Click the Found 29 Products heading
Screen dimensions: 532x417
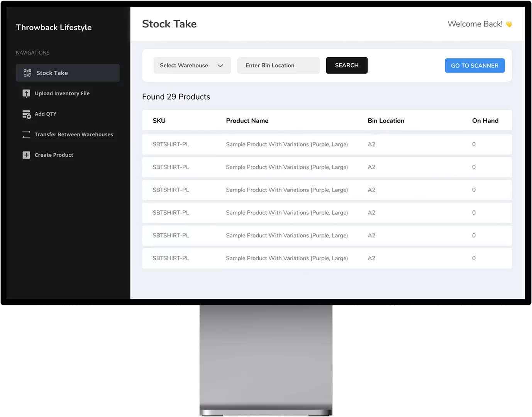pos(176,97)
